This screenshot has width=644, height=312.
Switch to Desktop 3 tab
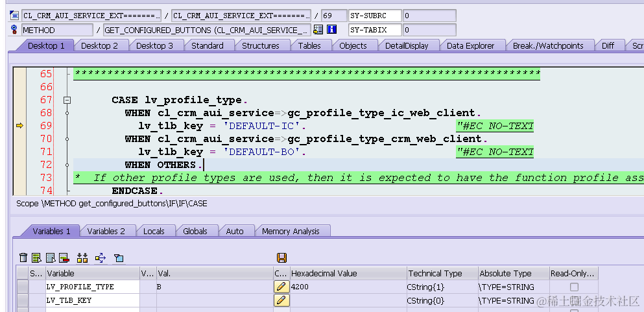tap(154, 45)
